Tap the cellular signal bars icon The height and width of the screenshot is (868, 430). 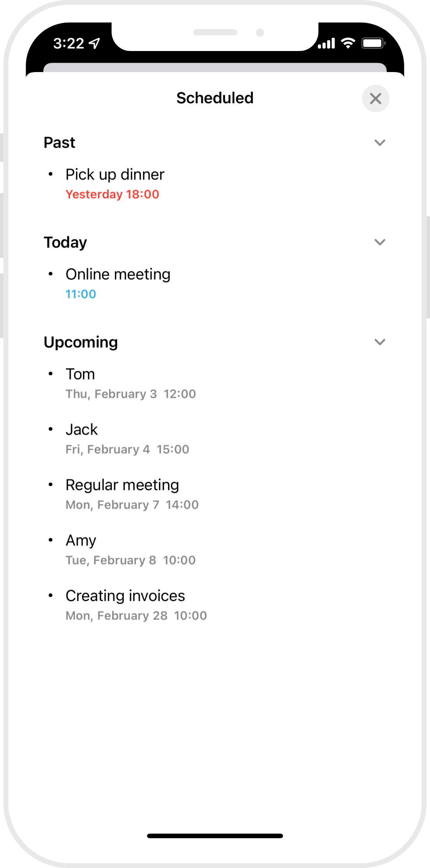tap(326, 43)
